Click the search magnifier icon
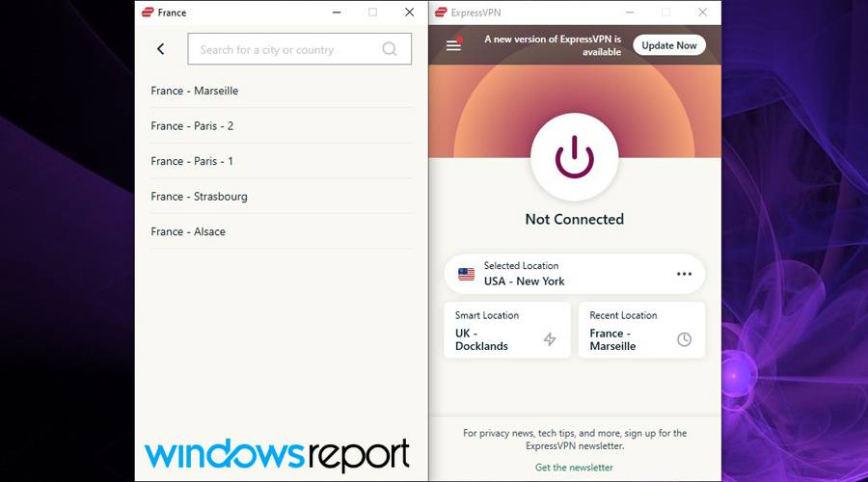This screenshot has height=482, width=868. (390, 49)
